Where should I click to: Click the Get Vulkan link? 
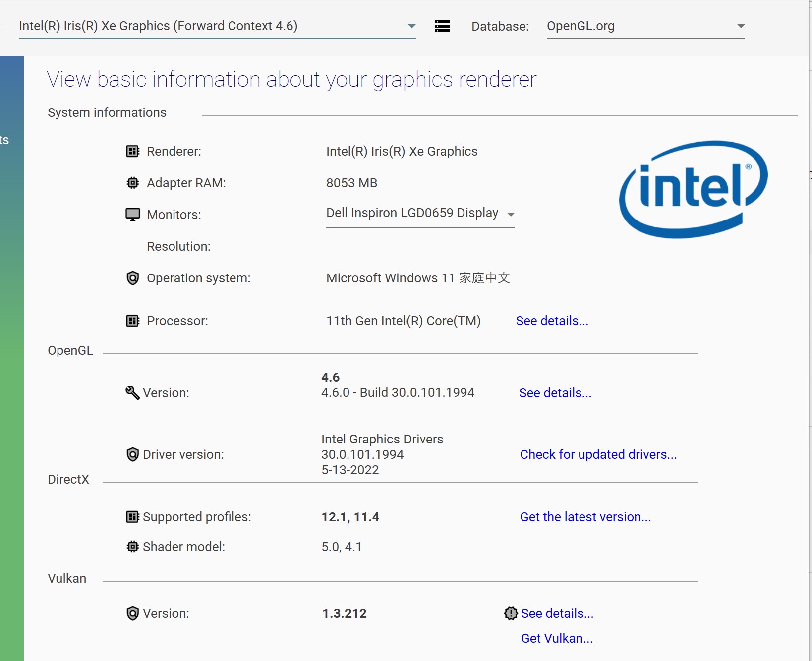coord(556,638)
